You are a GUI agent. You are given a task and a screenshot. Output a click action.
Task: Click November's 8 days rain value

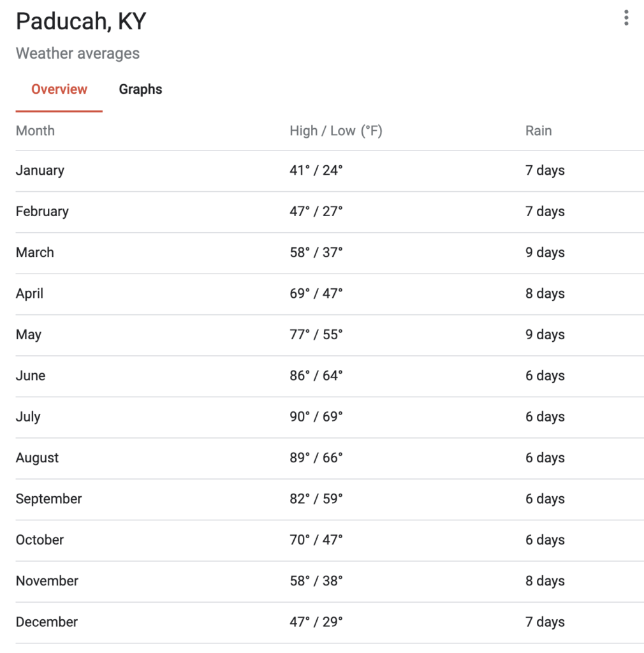545,581
